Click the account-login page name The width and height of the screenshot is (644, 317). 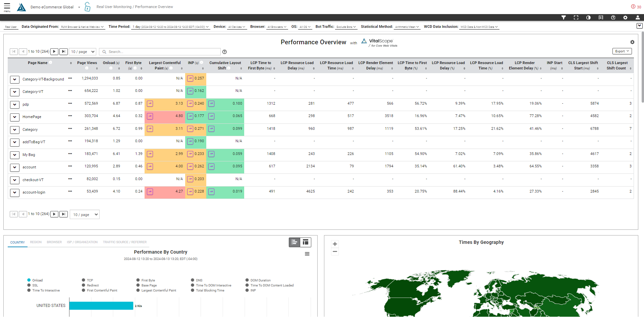coord(34,193)
